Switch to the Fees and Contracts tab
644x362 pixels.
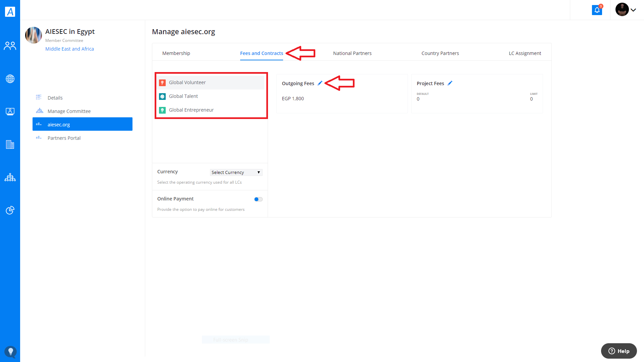(262, 53)
